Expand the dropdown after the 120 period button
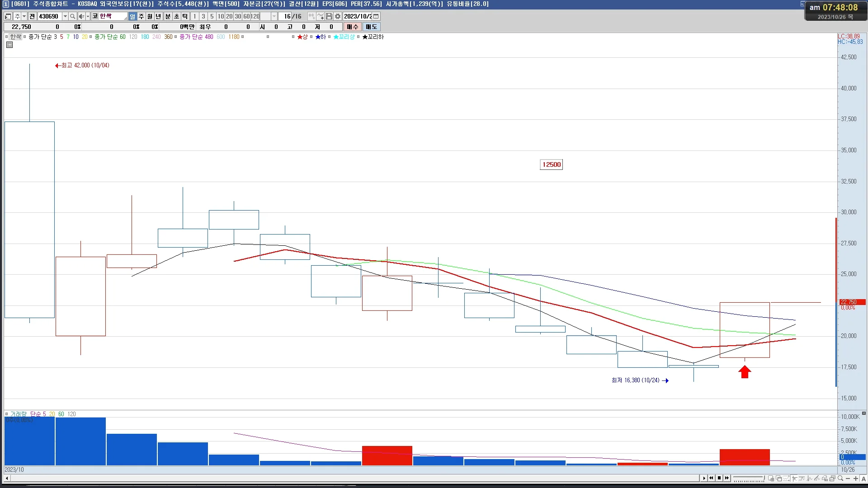 pos(274,16)
